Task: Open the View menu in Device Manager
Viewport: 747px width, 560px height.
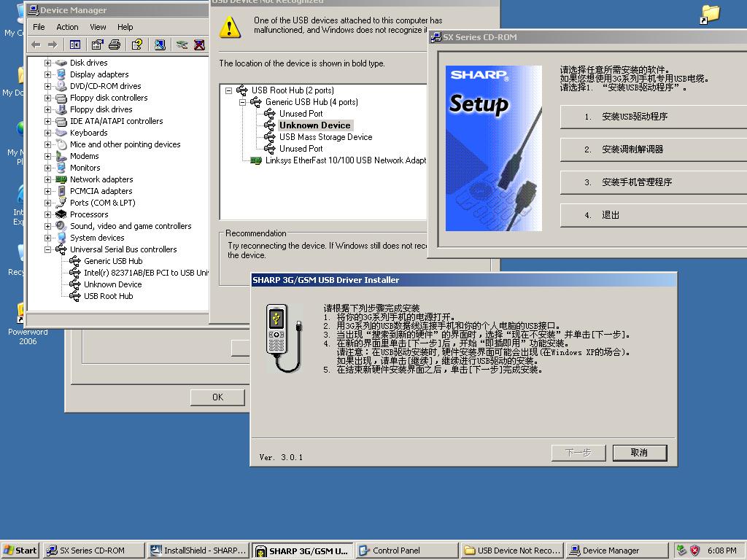Action: click(98, 27)
